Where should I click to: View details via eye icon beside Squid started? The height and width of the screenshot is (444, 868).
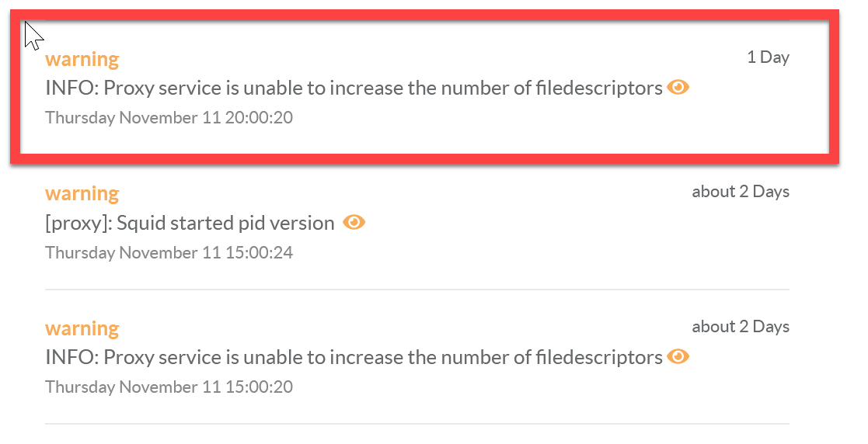point(354,223)
